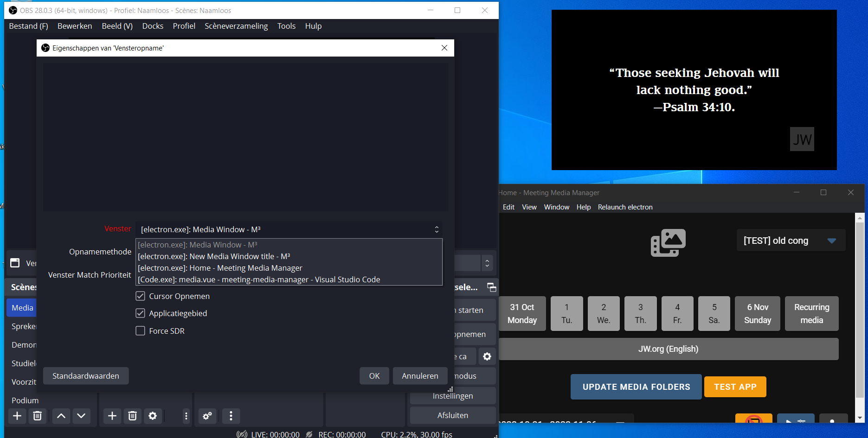Add a new source with the plus icon

point(112,416)
